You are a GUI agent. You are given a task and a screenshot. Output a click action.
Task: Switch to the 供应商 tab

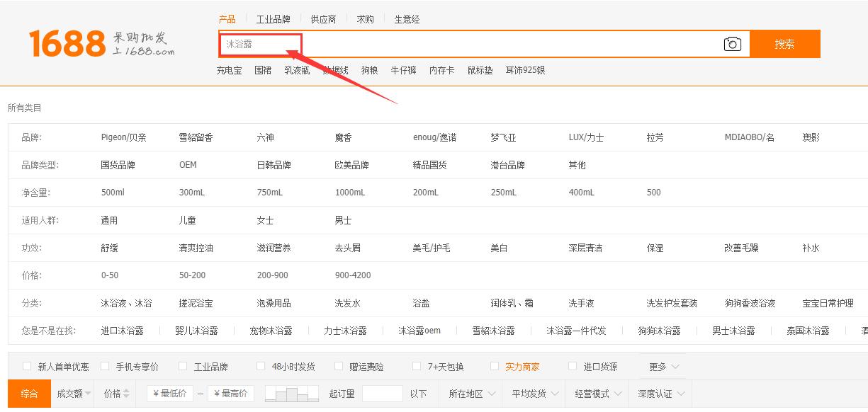(x=324, y=19)
